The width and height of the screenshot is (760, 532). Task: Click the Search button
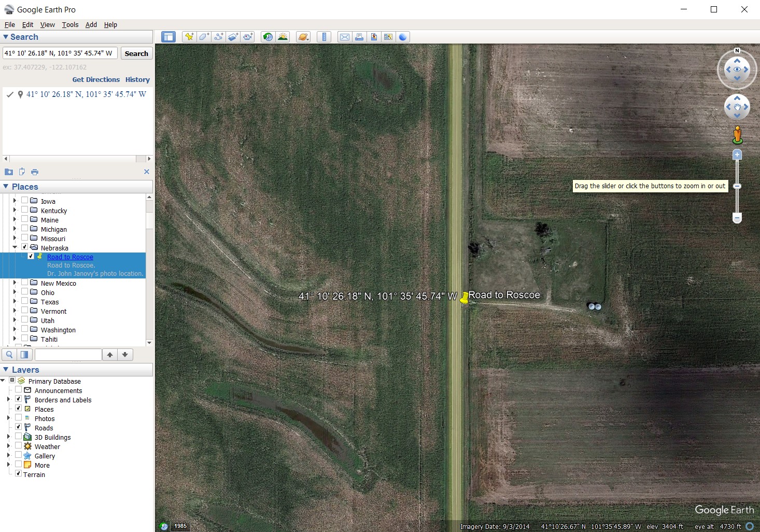[x=136, y=53]
